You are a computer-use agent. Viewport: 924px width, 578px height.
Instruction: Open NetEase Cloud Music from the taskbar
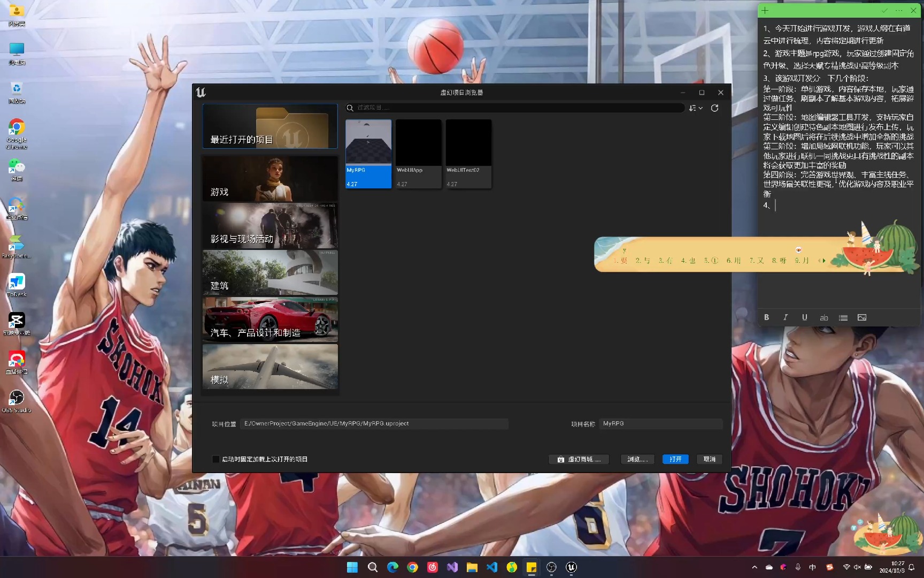(x=433, y=567)
